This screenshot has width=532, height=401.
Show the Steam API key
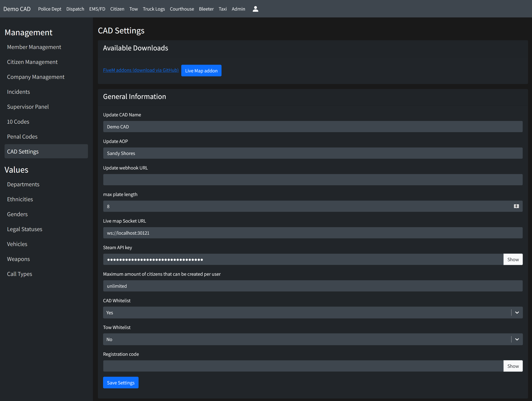coord(513,259)
